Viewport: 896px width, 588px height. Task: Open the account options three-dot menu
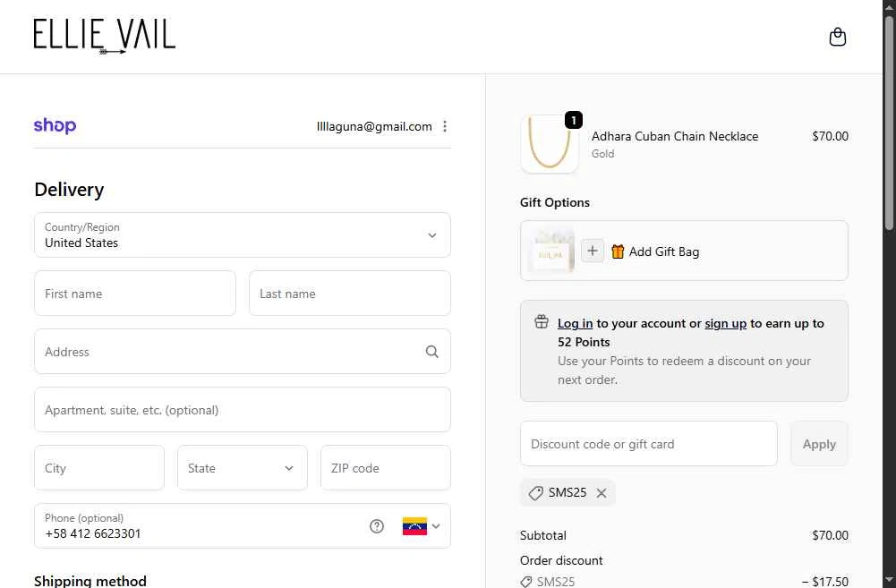pos(445,126)
